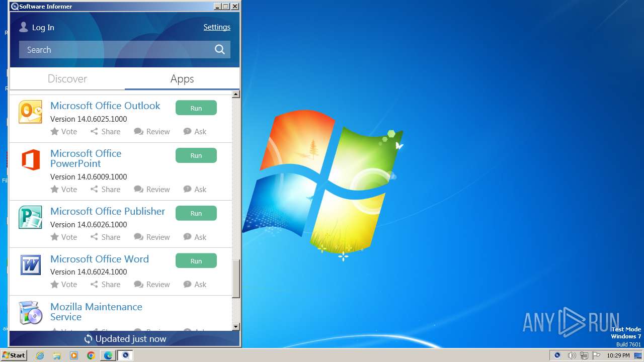
Task: Open the Microsoft Office PowerPoint icon
Action: tap(30, 160)
